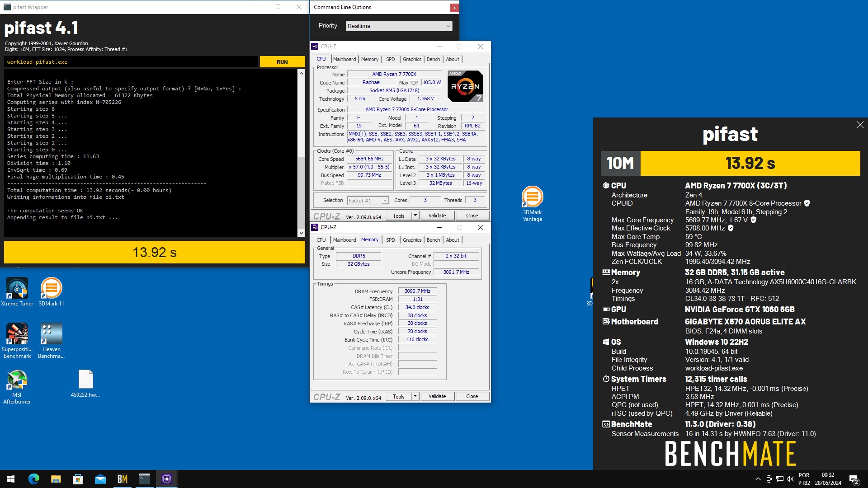The height and width of the screenshot is (488, 868).
Task: Open SPD tab in upper CPU-Z
Action: tap(391, 59)
